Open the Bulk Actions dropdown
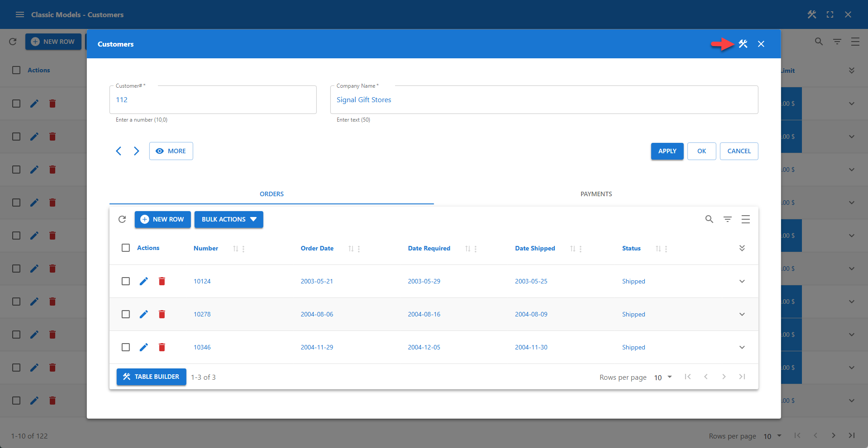The image size is (868, 448). tap(229, 219)
